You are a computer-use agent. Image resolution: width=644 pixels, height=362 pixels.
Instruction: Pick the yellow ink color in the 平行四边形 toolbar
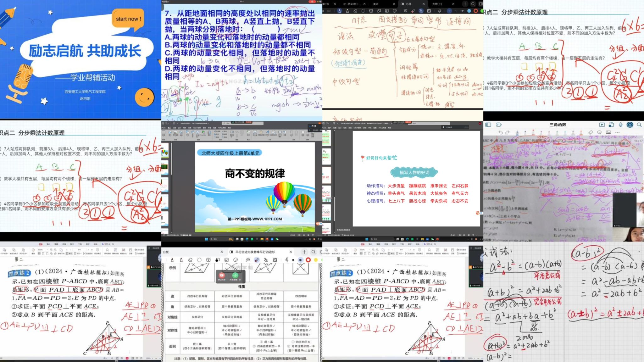[316, 260]
